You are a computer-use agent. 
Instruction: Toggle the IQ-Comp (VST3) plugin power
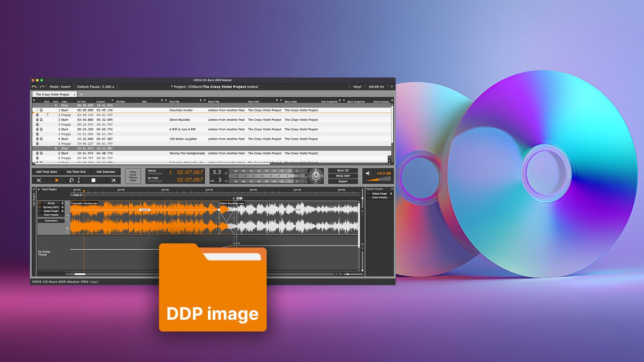40,207
